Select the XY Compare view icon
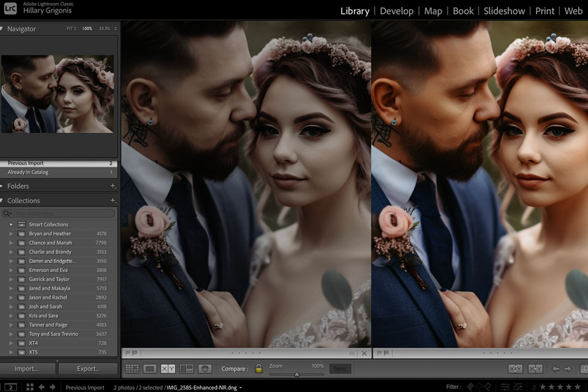Image resolution: width=588 pixels, height=392 pixels. tap(168, 369)
